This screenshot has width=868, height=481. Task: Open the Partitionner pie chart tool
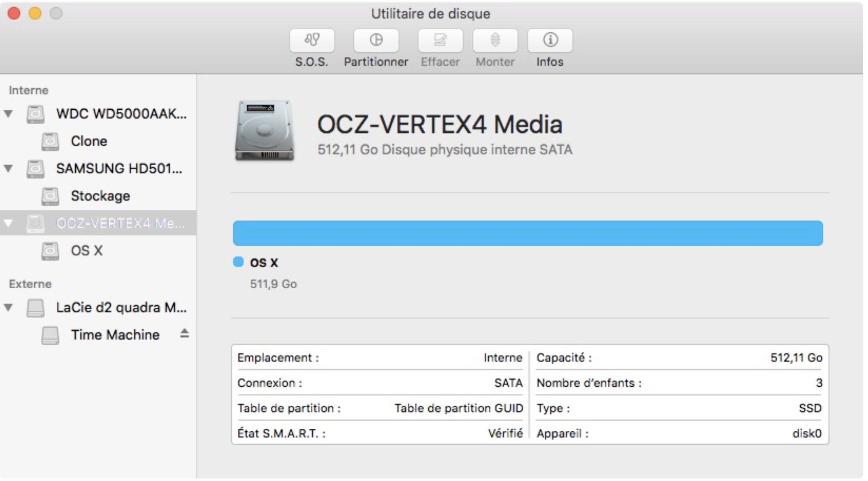click(x=376, y=40)
